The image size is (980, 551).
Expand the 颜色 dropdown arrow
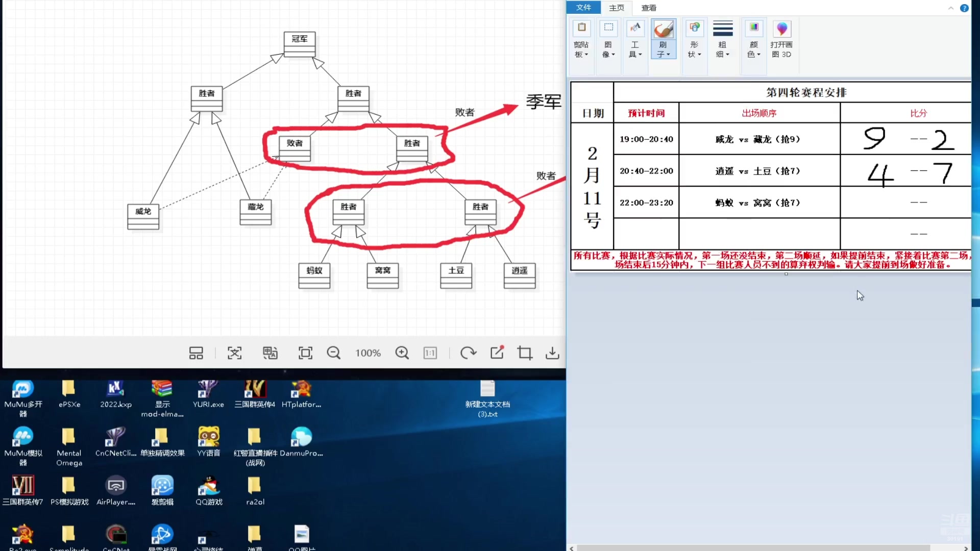tap(758, 55)
